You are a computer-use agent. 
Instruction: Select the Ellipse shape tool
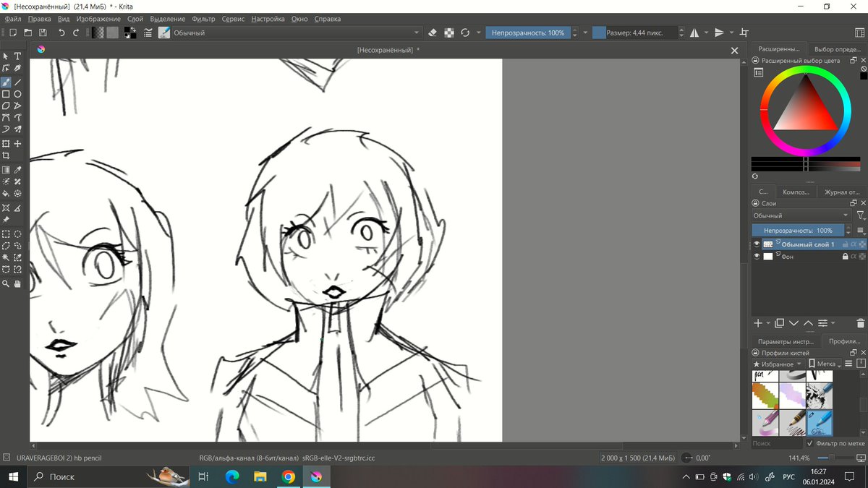click(17, 94)
